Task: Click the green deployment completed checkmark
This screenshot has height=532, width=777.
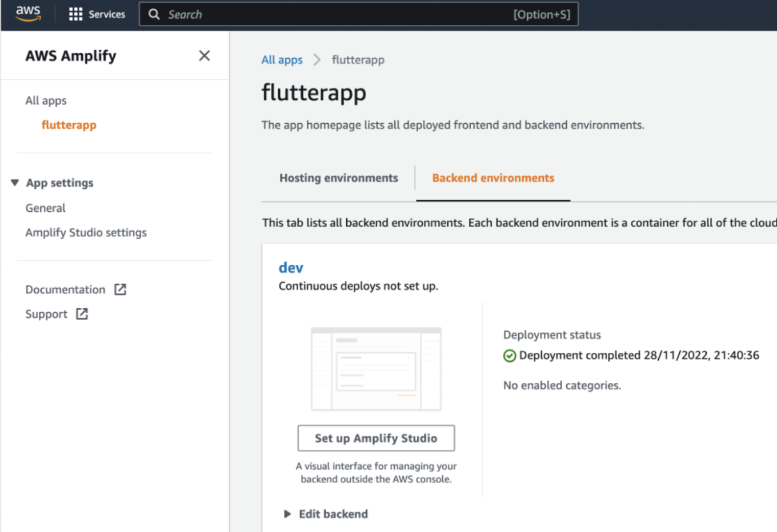Action: pyautogui.click(x=510, y=356)
